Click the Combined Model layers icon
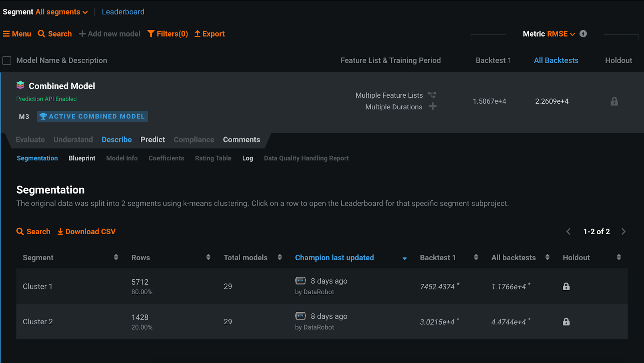This screenshot has width=644, height=363. [21, 85]
